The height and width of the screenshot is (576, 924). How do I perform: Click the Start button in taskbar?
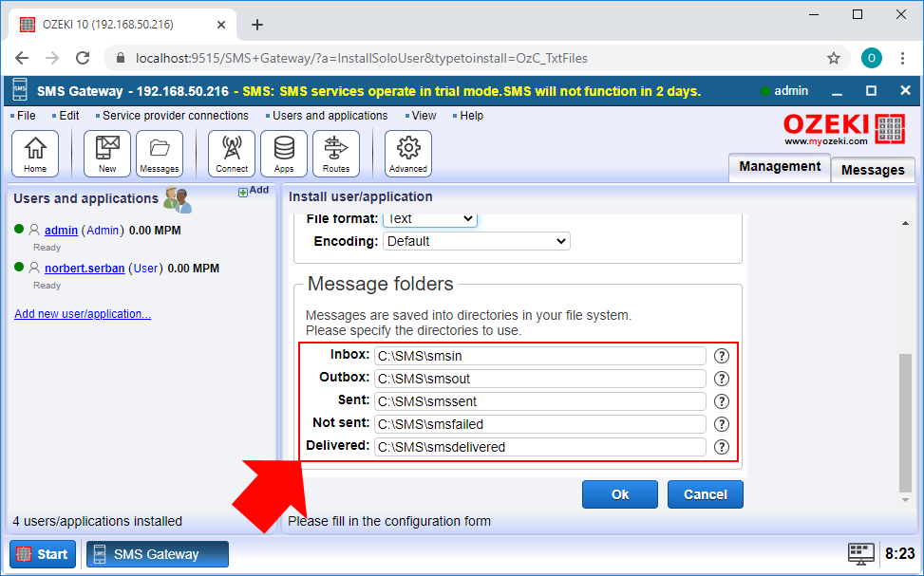pyautogui.click(x=43, y=554)
